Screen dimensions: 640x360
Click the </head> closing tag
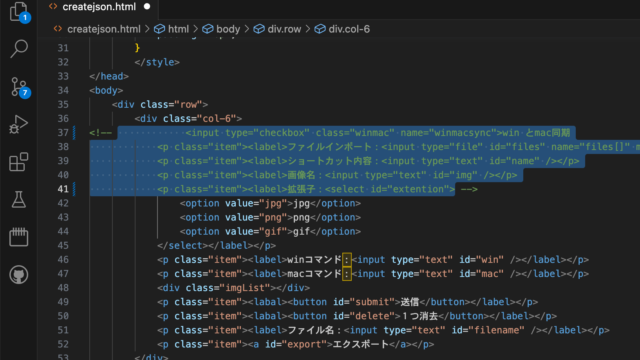tap(109, 76)
